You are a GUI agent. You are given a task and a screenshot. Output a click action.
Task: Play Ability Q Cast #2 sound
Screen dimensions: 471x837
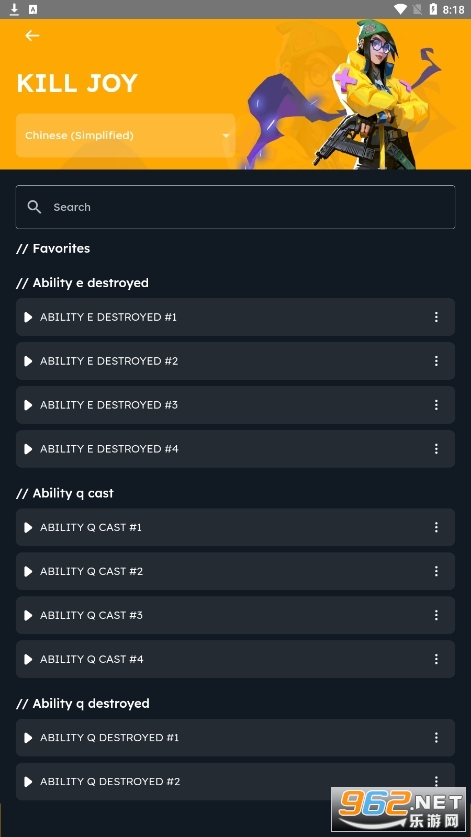(28, 571)
